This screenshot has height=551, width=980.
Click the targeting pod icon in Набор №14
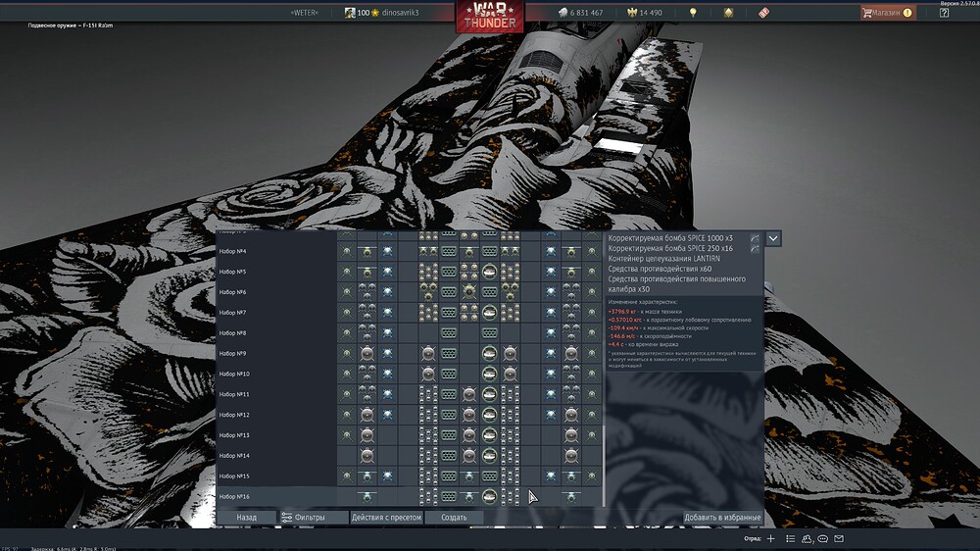(489, 456)
